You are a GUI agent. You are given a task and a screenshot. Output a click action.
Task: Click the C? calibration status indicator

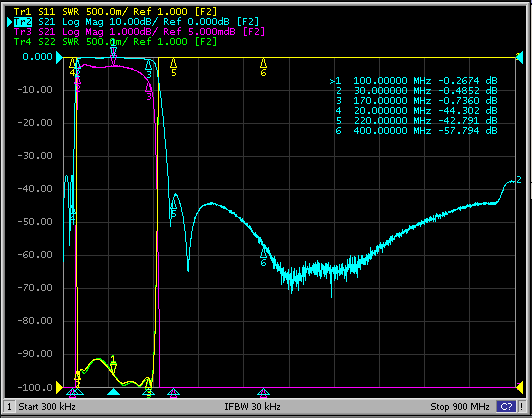tap(506, 406)
